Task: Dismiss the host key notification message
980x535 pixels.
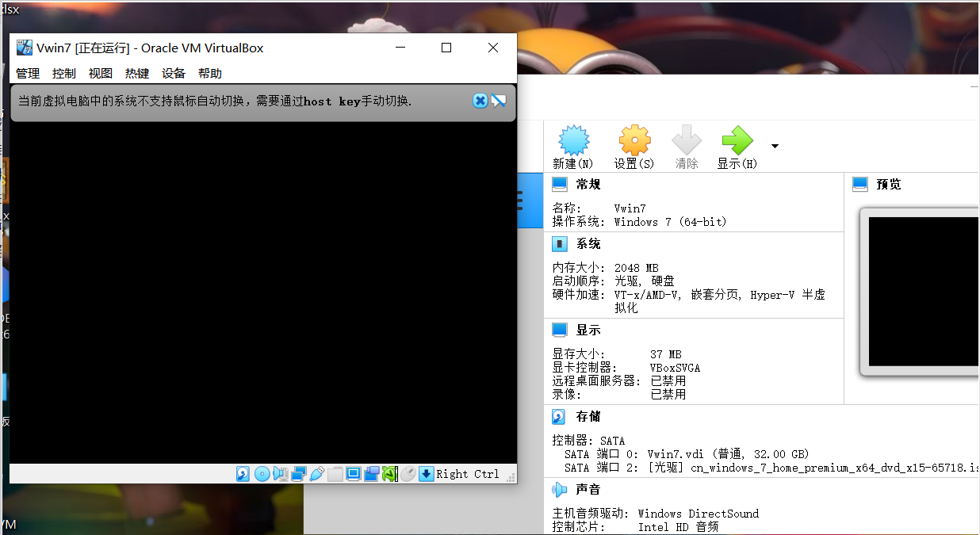Action: pos(480,101)
